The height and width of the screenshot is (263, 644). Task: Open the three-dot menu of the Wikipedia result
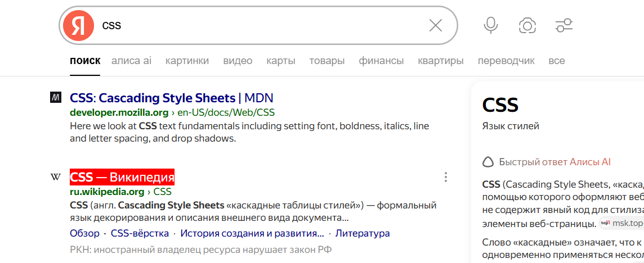pos(446,177)
